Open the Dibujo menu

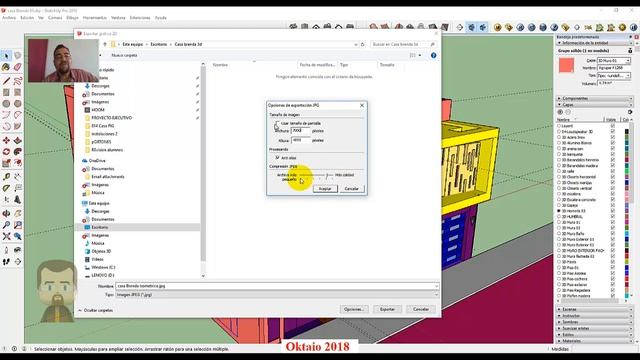[72, 18]
